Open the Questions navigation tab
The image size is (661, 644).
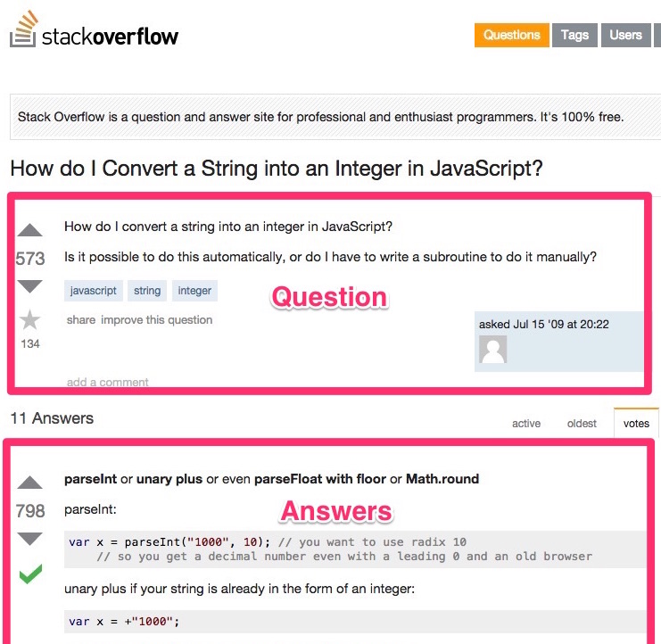pyautogui.click(x=512, y=35)
